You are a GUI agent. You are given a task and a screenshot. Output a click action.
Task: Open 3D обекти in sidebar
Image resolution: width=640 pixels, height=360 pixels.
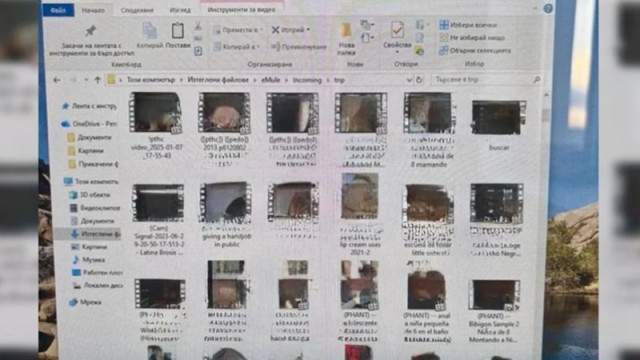pyautogui.click(x=90, y=195)
